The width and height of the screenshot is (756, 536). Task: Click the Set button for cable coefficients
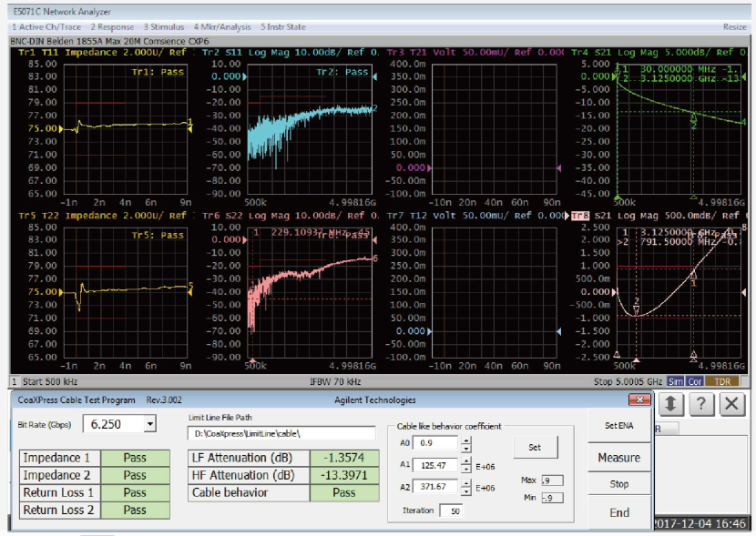[x=535, y=447]
